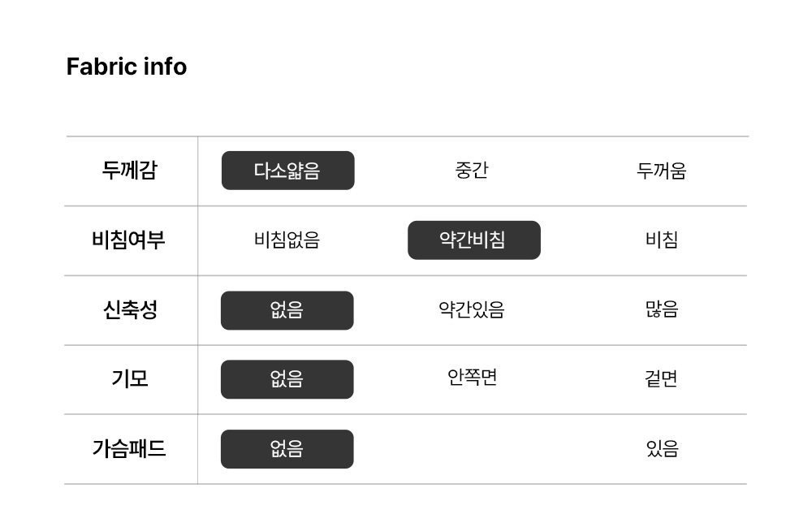Choose 약간있음 stretch option
Viewport: 812px width, 510px height.
472,310
